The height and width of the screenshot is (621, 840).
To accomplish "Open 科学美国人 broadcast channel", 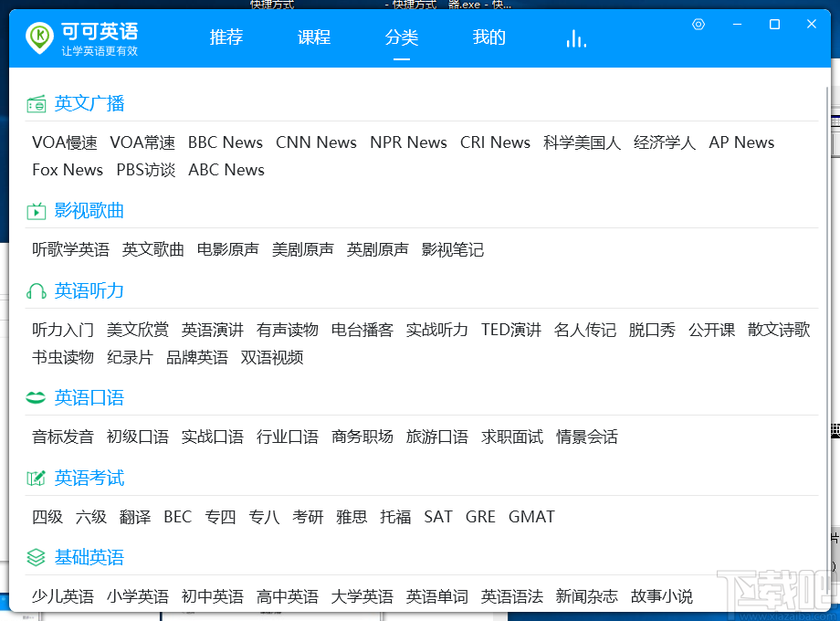I will tap(582, 142).
